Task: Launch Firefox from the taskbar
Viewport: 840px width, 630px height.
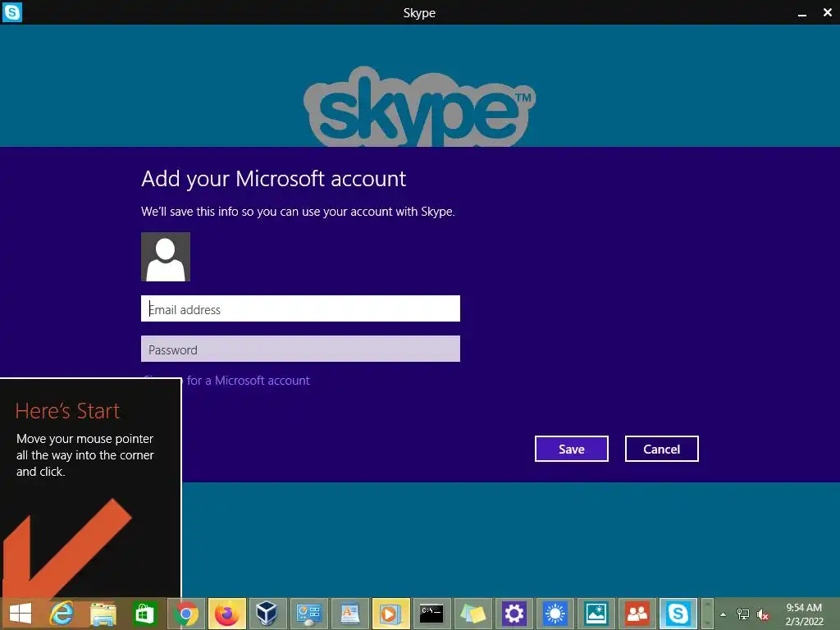Action: click(227, 614)
